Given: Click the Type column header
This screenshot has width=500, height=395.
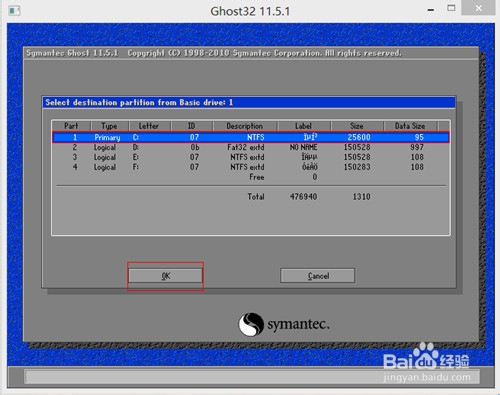Looking at the screenshot, I should (x=109, y=126).
